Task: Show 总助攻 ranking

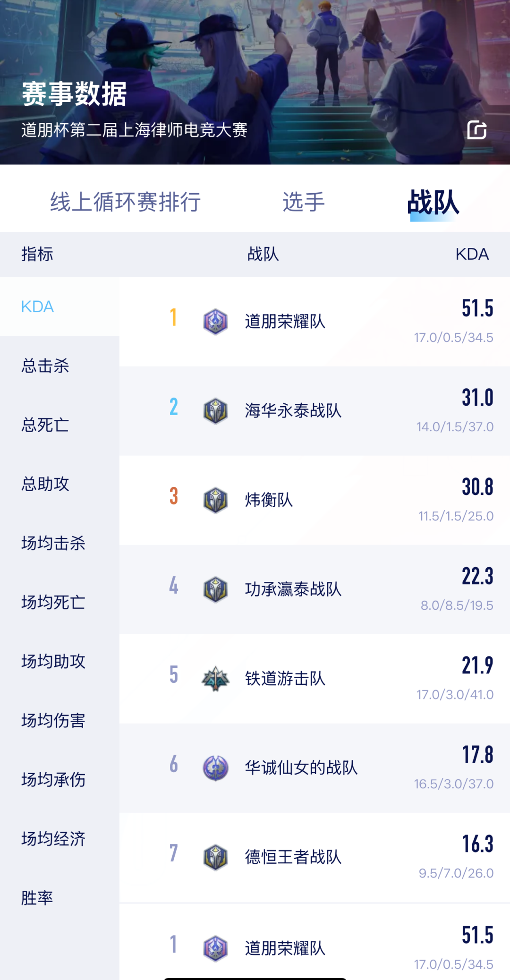Action: [45, 484]
